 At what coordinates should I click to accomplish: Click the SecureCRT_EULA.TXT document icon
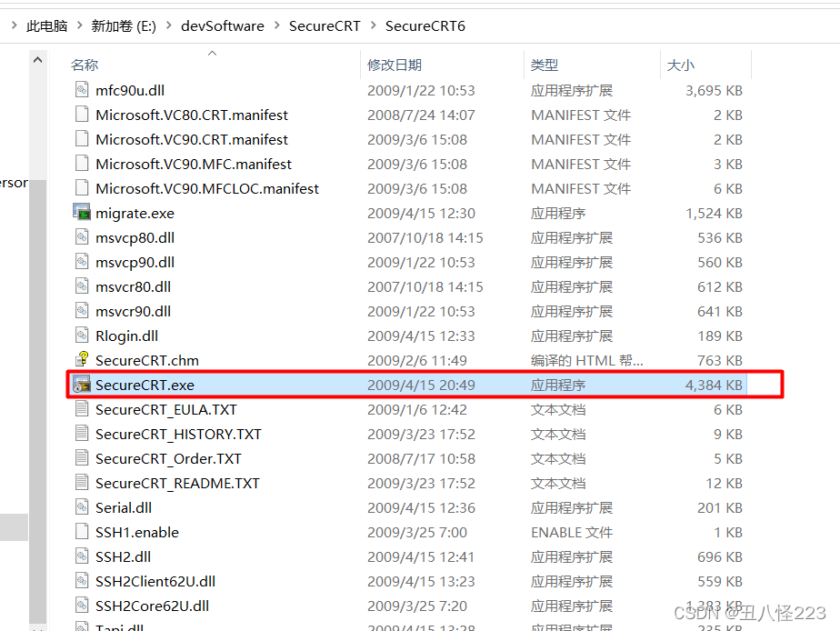point(82,409)
